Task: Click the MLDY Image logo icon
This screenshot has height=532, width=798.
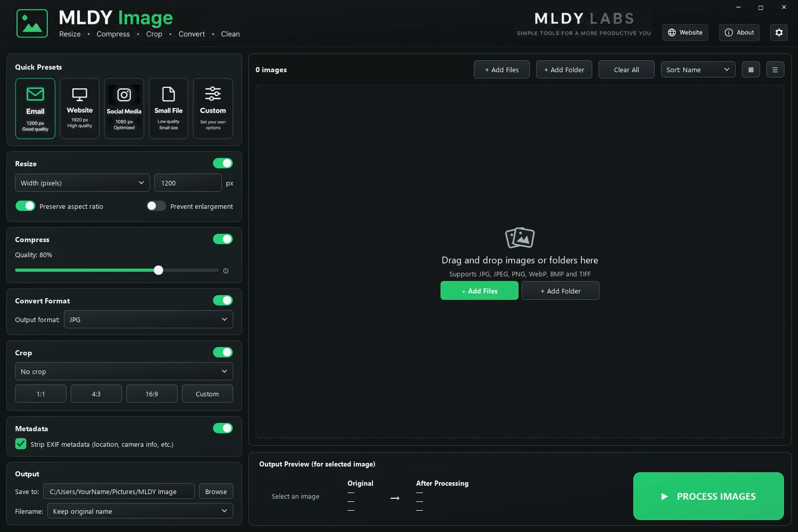Action: (x=32, y=23)
